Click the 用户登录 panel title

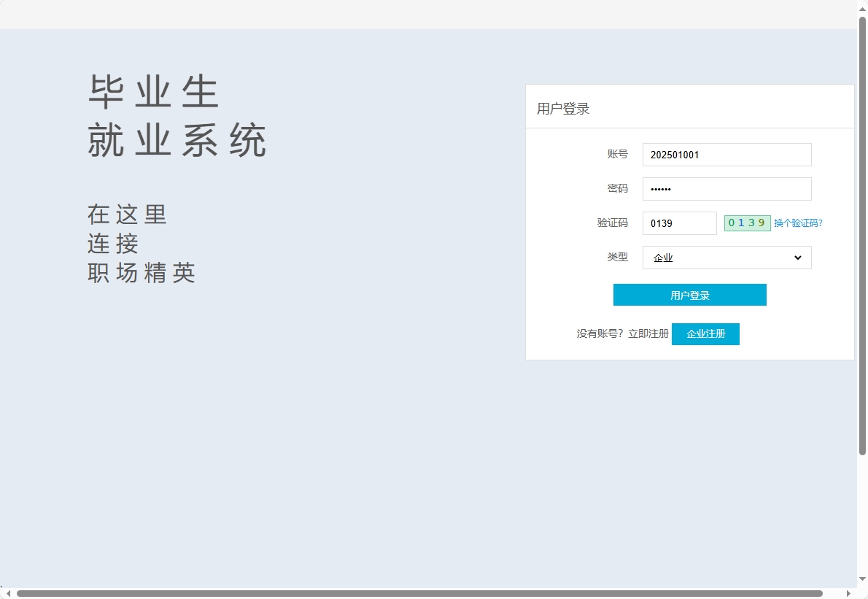[563, 108]
